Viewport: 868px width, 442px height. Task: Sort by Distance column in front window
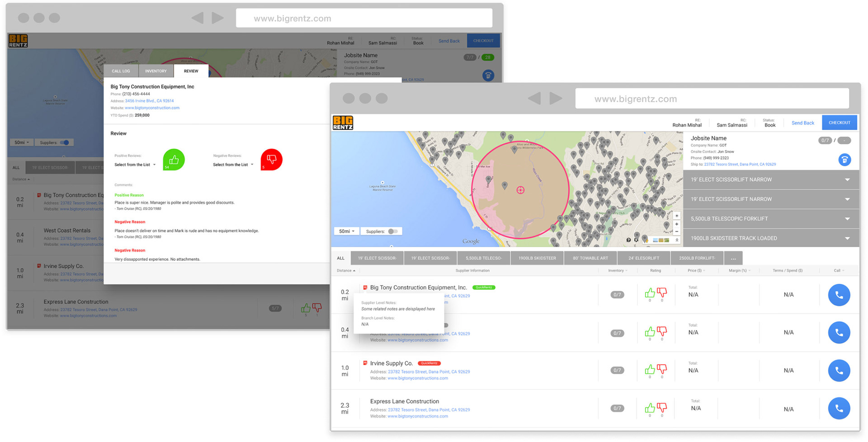(x=346, y=271)
